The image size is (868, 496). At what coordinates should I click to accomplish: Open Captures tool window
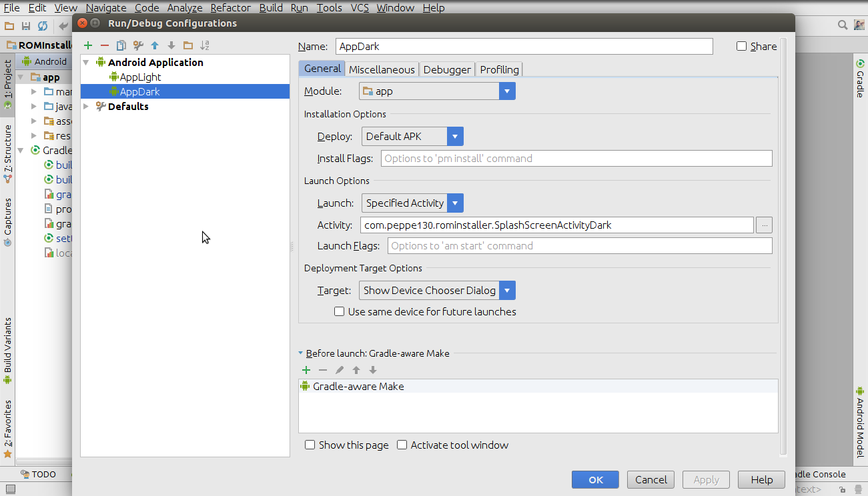coord(8,222)
